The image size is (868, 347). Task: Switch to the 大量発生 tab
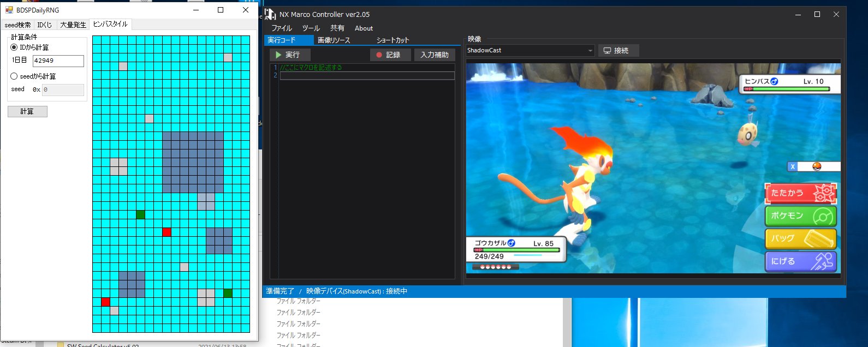(73, 25)
